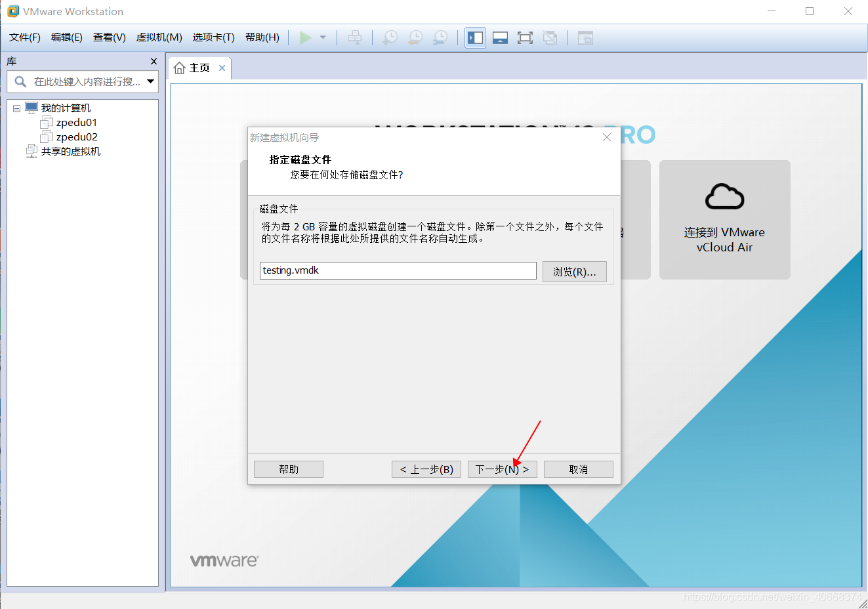
Task: Click the home icon on 主页 tab
Action: coord(180,68)
